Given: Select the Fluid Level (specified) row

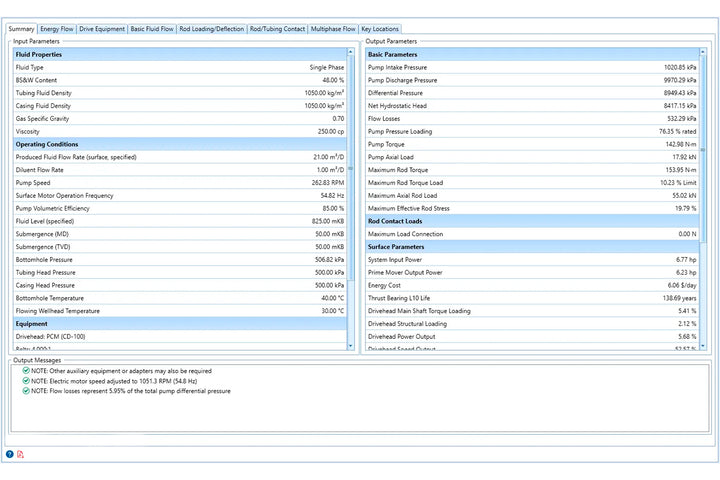Looking at the screenshot, I should point(180,221).
